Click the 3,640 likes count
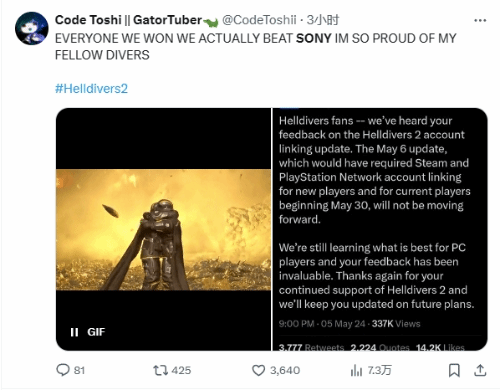The width and height of the screenshot is (500, 390). (x=285, y=370)
